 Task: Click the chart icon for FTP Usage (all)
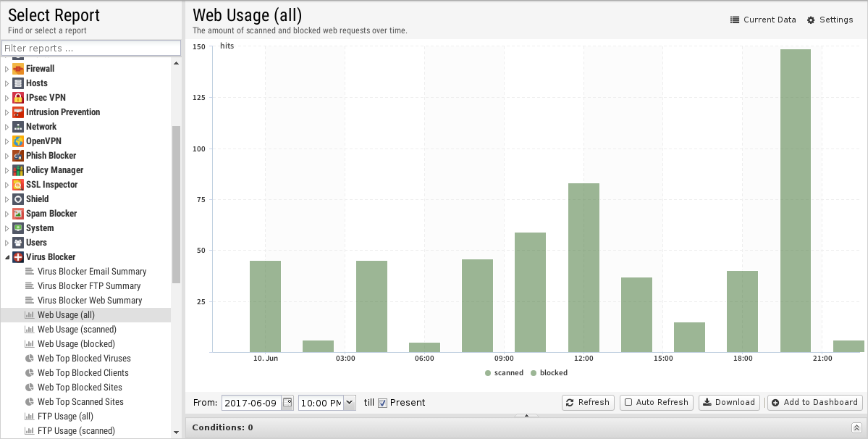coord(30,417)
